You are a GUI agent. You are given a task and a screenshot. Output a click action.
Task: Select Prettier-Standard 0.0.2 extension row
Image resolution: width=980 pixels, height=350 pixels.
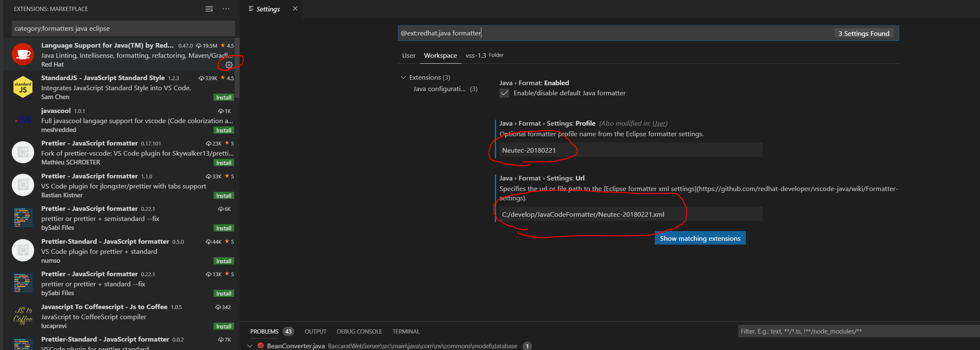coord(122,343)
